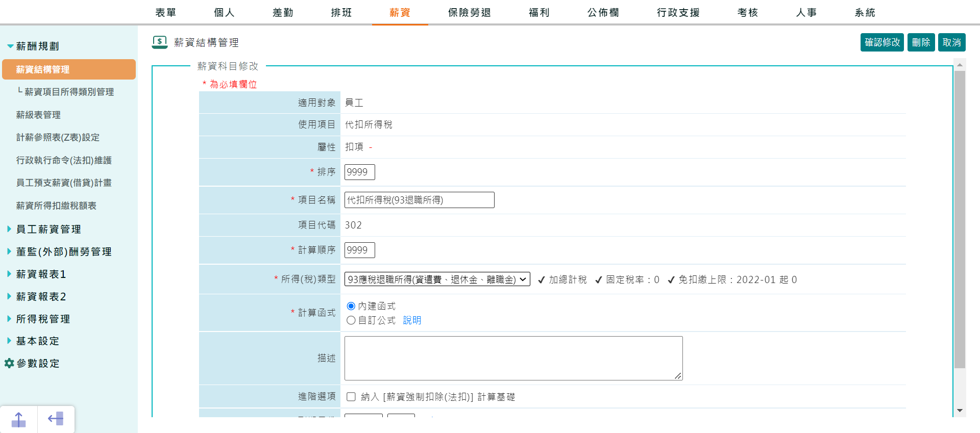Open the 排班 top menu
The height and width of the screenshot is (433, 980).
click(341, 12)
